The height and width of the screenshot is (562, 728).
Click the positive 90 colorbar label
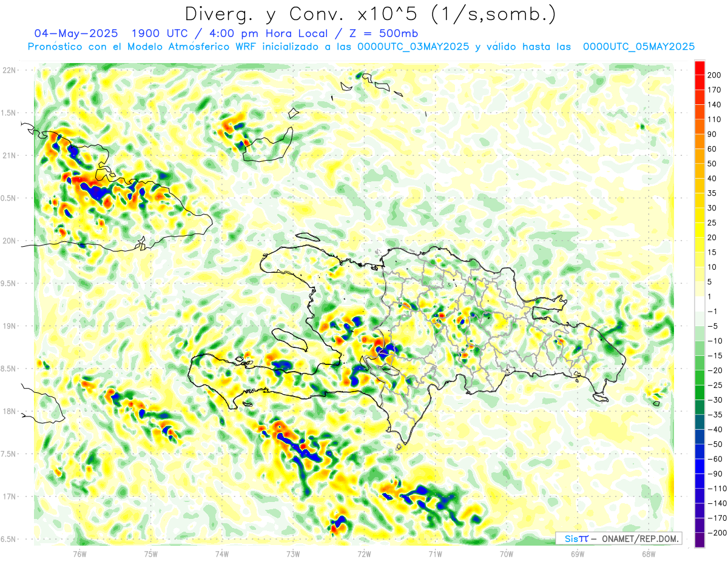[713, 134]
